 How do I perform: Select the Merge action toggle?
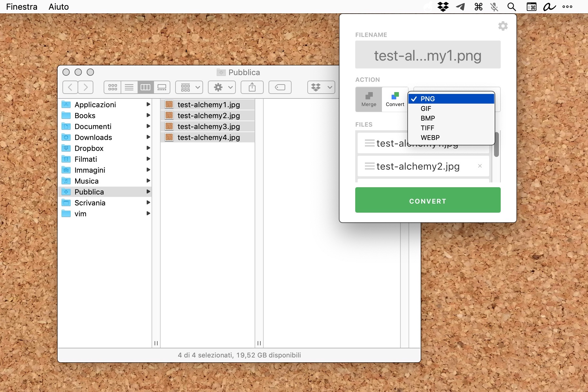click(x=369, y=99)
